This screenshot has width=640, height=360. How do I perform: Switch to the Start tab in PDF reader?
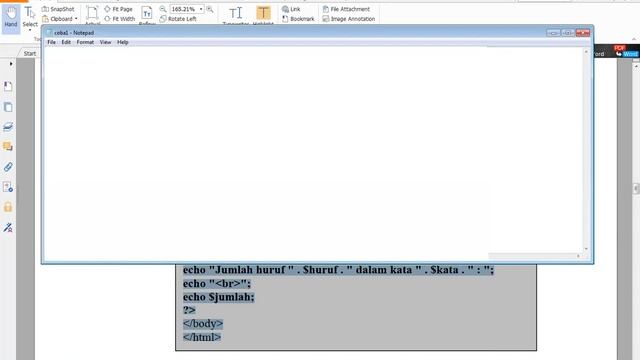(x=29, y=53)
